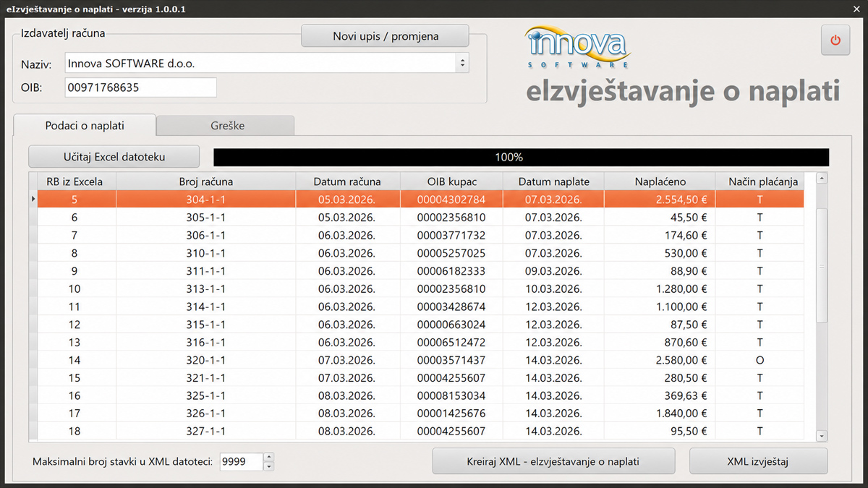Screen dimensions: 868x488
Task: Select invoice 325-1-1 cell
Action: point(206,395)
